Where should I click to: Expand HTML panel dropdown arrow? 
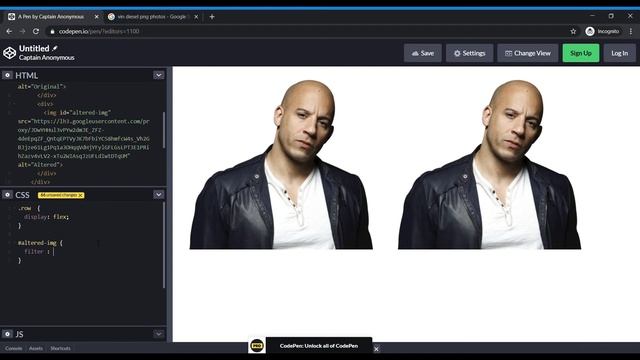159,75
